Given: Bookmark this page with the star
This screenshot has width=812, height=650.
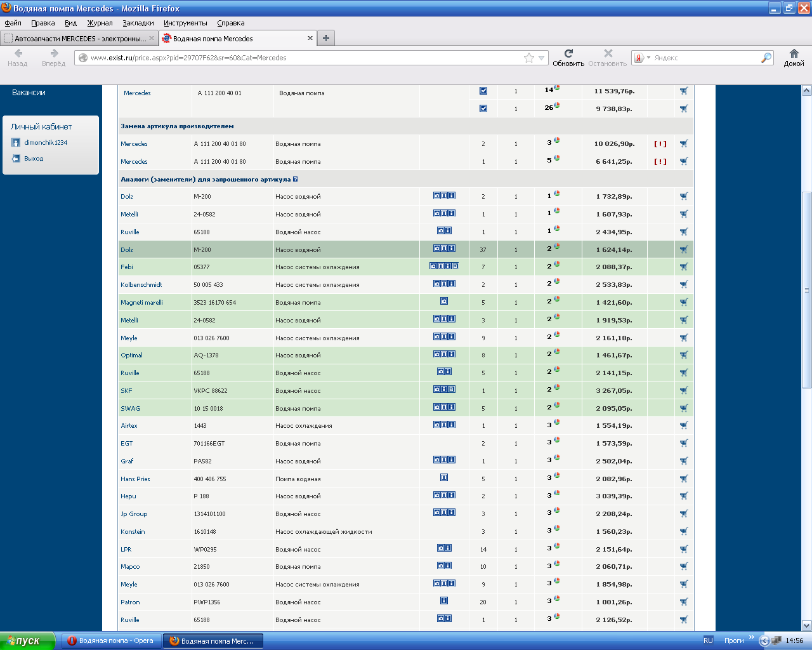Looking at the screenshot, I should pos(529,58).
